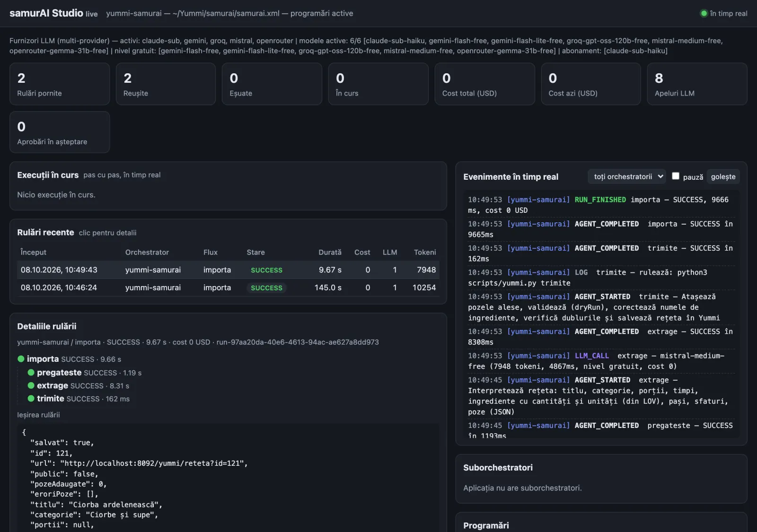Click green dot beside importa step

pos(21,359)
